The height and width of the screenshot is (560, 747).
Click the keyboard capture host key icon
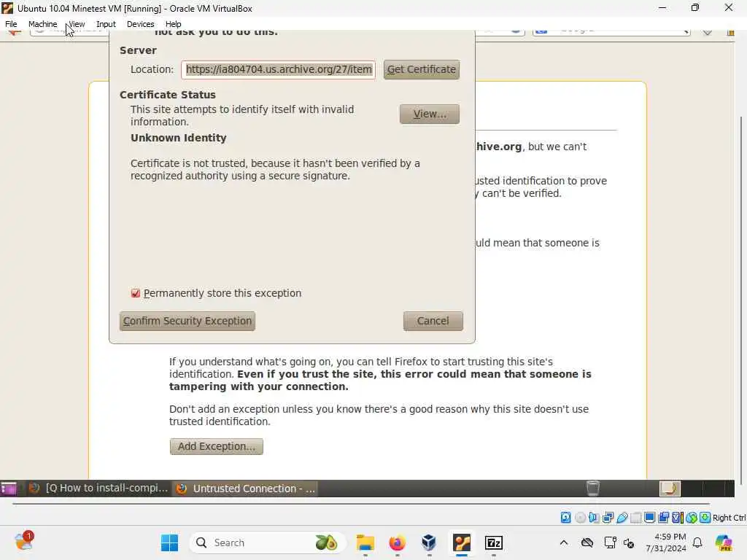[x=705, y=518]
